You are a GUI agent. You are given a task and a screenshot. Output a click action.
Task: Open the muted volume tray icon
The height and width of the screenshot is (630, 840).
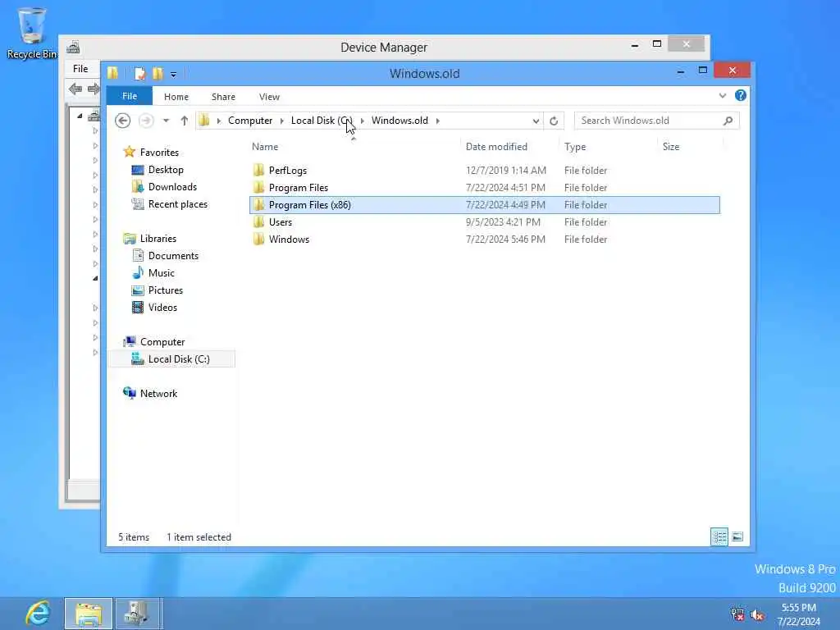tap(757, 615)
